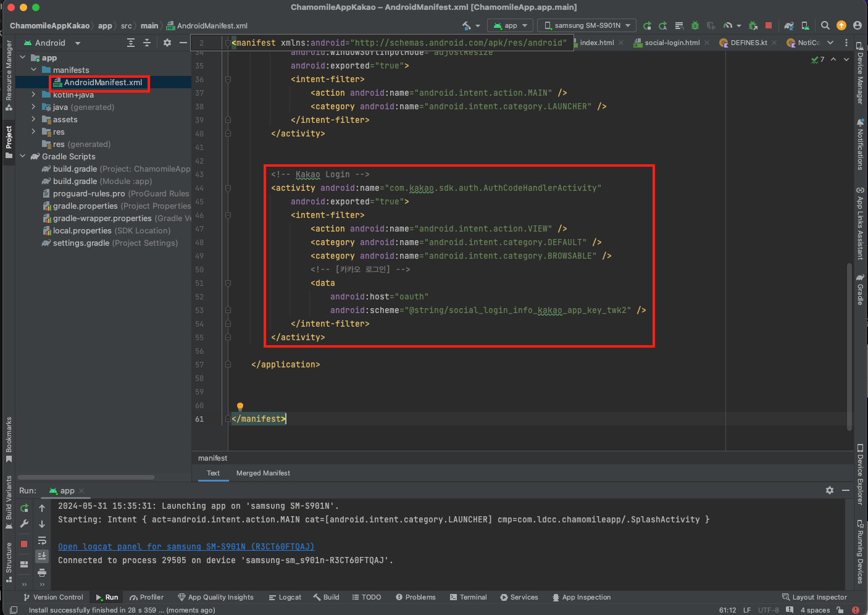Click the Open logcat panel link

[x=186, y=546]
